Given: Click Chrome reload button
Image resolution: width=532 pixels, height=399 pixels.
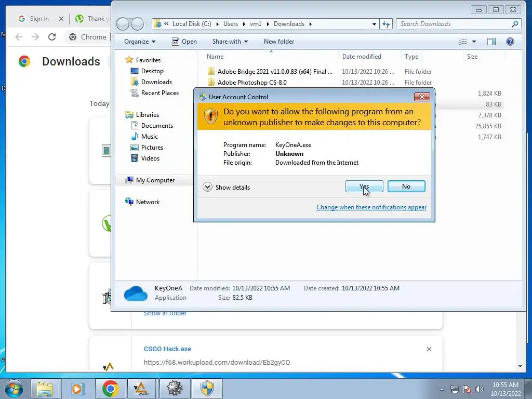Looking at the screenshot, I should 52,37.
